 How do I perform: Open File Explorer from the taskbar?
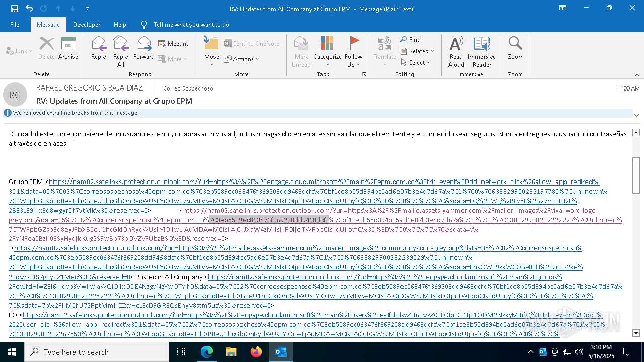point(231,352)
